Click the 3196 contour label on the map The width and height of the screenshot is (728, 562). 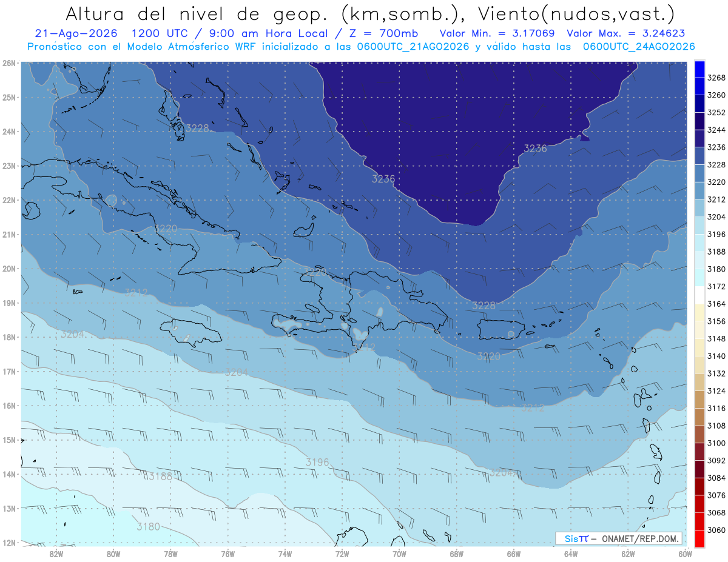tap(317, 463)
